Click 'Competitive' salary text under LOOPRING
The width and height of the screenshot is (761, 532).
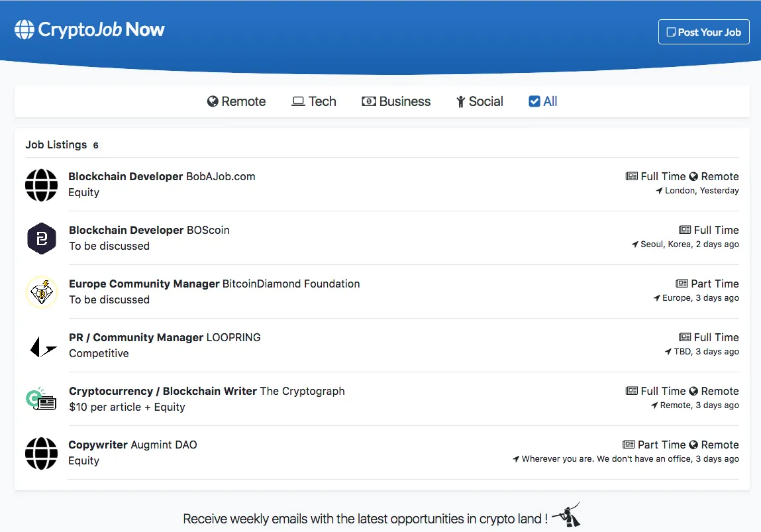click(x=99, y=353)
